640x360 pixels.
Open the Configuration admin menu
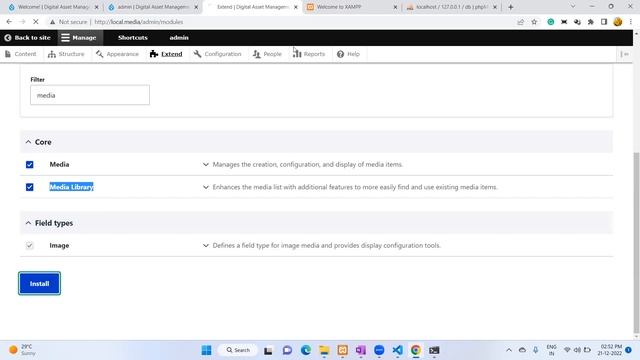pyautogui.click(x=218, y=54)
